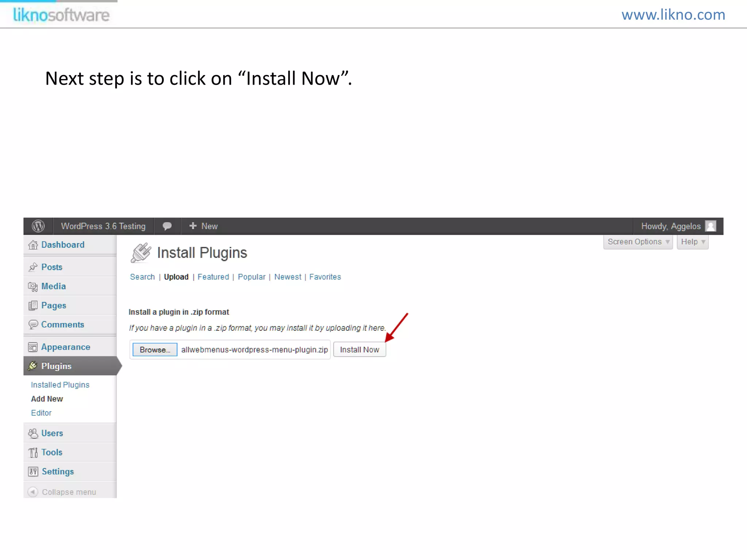Screen dimensions: 747x560
Task: Open the New content menu
Action: click(204, 226)
